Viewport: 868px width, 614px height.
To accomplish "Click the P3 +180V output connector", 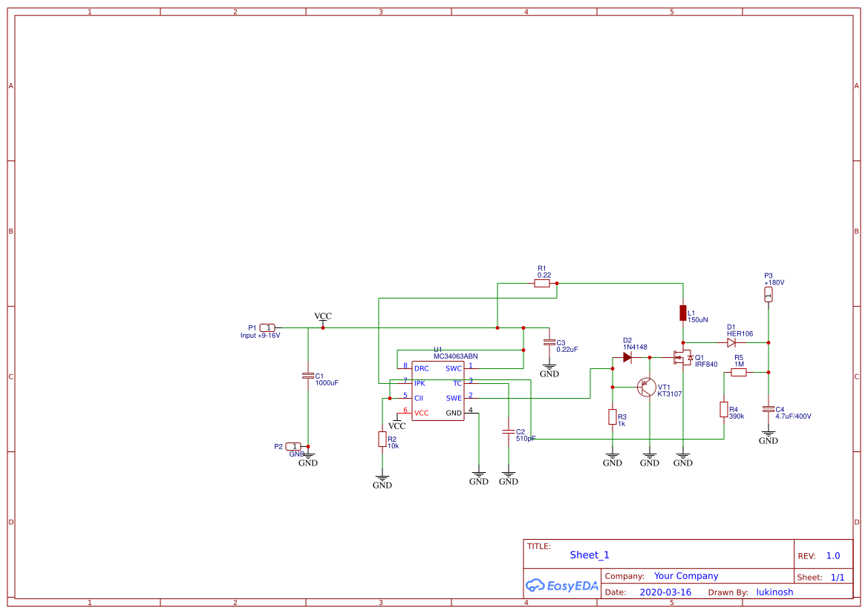I will [x=768, y=293].
